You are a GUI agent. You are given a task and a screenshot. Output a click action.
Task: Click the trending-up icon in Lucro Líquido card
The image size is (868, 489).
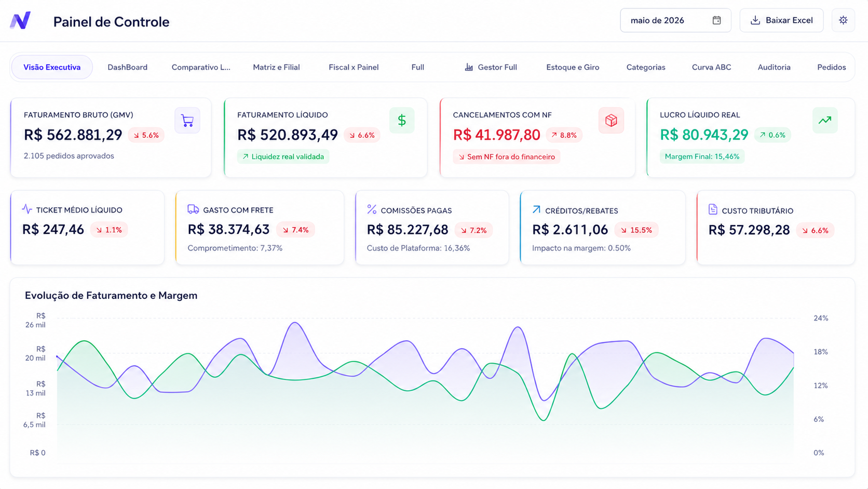pos(825,120)
